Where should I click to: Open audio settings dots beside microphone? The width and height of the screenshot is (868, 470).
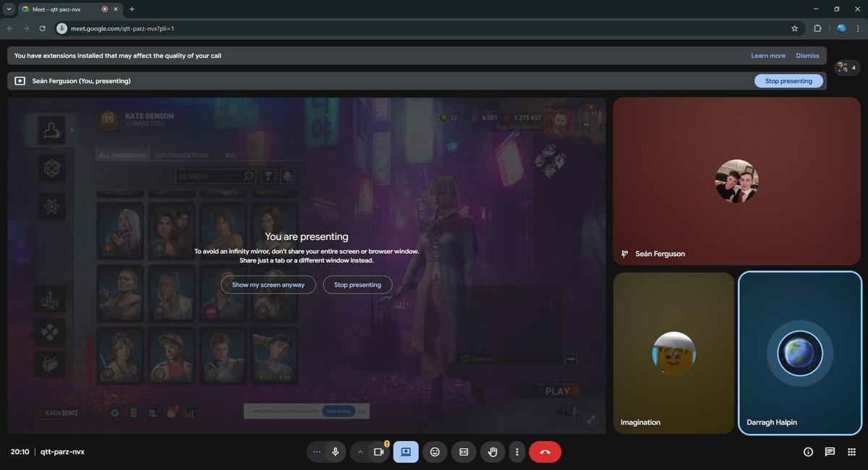tap(317, 452)
